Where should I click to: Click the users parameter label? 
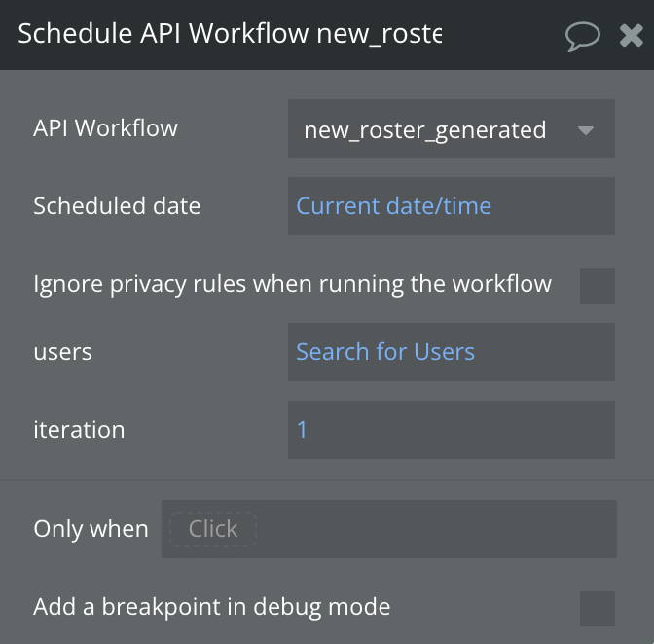pos(62,352)
